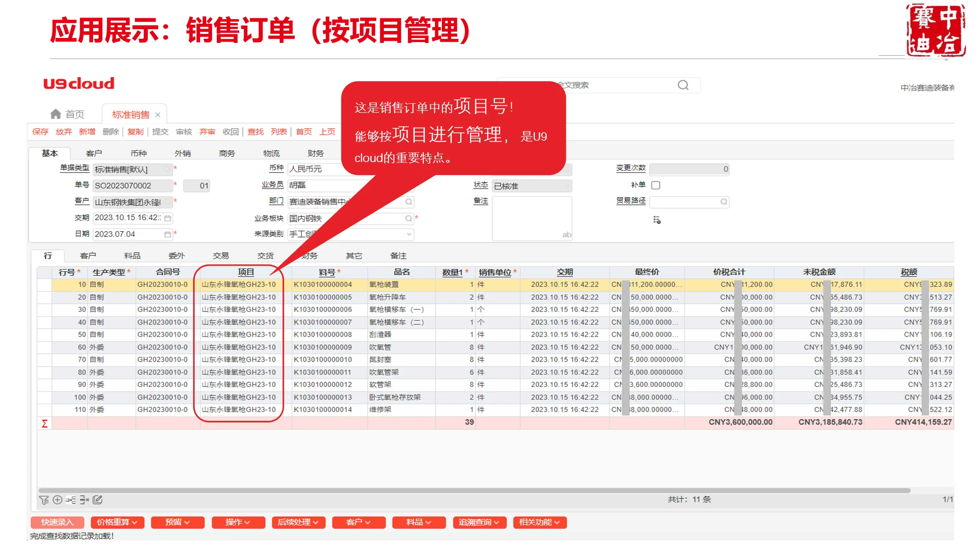
Task: Click the 单号 input field SO2023070002
Action: click(132, 186)
